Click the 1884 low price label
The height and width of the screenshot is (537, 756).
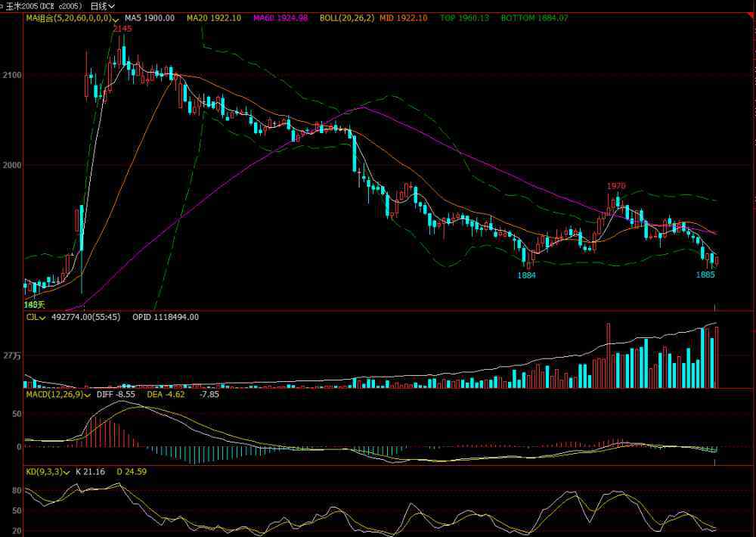pyautogui.click(x=526, y=275)
